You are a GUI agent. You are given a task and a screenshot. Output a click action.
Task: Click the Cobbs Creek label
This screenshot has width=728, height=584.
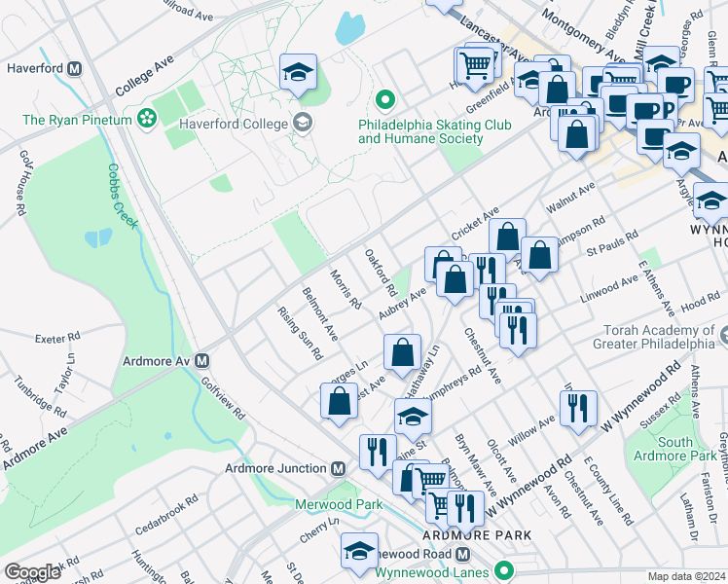[x=123, y=197]
